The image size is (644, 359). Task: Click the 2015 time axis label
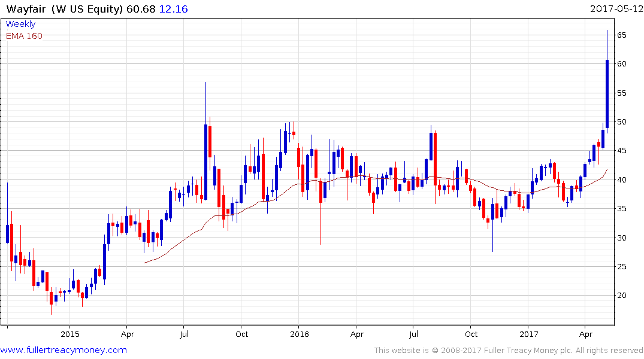pos(70,334)
